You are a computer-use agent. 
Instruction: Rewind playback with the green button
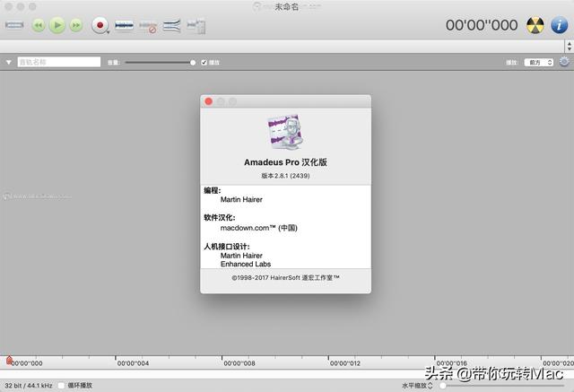click(39, 25)
